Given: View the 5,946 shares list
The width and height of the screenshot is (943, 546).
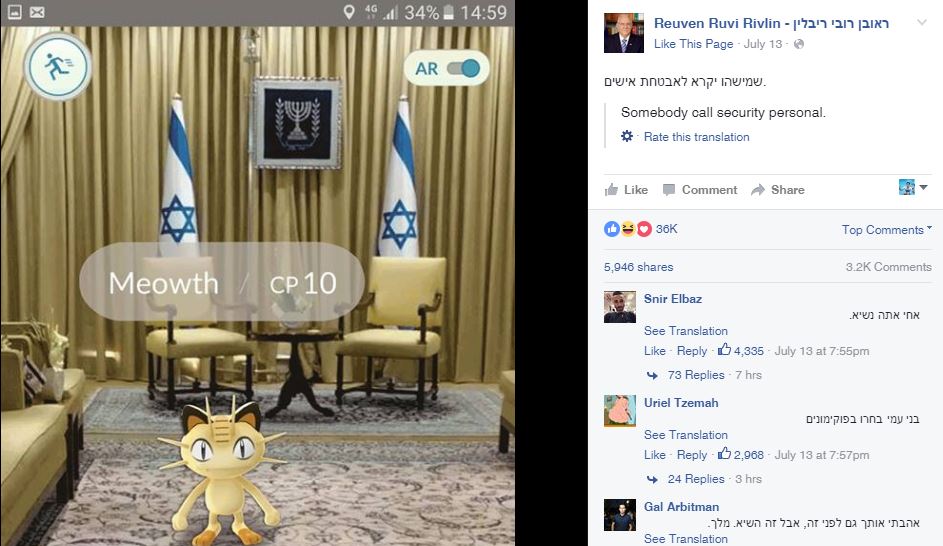Looking at the screenshot, I should click(x=638, y=267).
